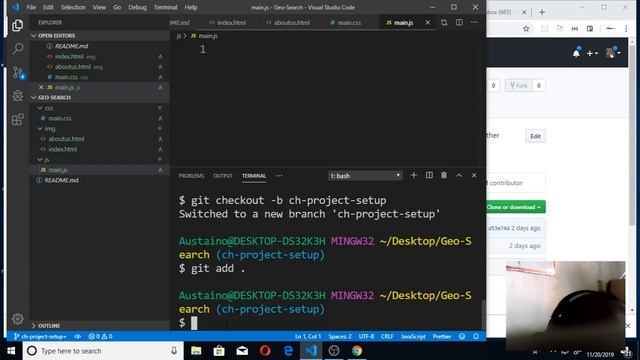Viewport: 640px width, 360px height.
Task: Open GitHub profile avatar dropdown
Action: tap(613, 53)
